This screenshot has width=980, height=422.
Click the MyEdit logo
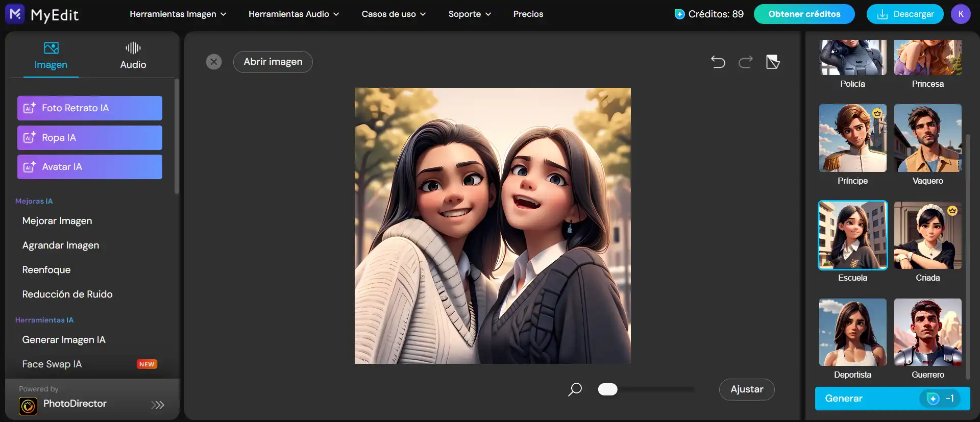click(x=42, y=14)
